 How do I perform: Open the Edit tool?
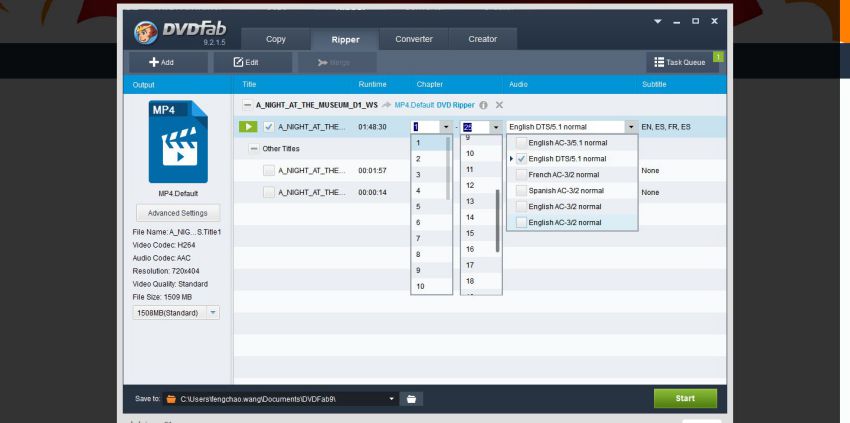click(x=253, y=62)
